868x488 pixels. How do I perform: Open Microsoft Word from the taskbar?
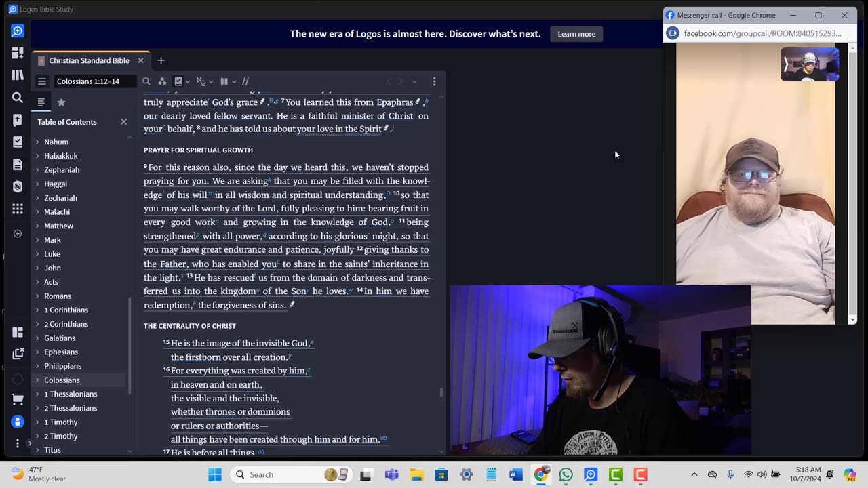(515, 474)
